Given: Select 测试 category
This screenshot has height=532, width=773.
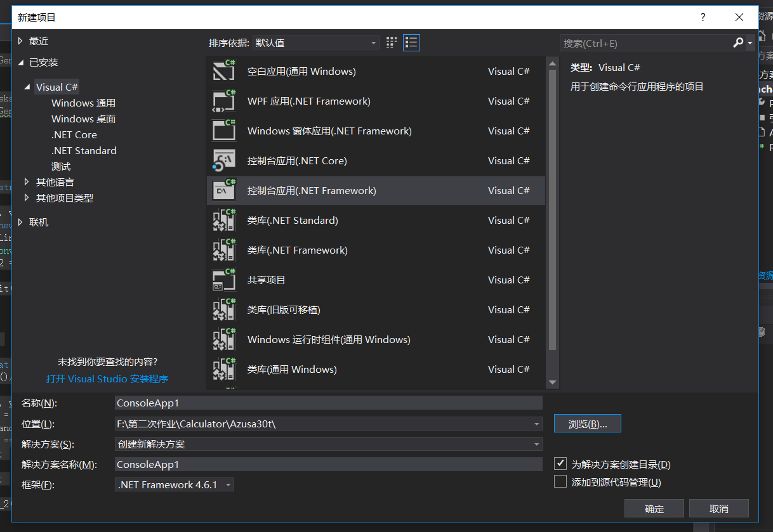Looking at the screenshot, I should tap(61, 166).
